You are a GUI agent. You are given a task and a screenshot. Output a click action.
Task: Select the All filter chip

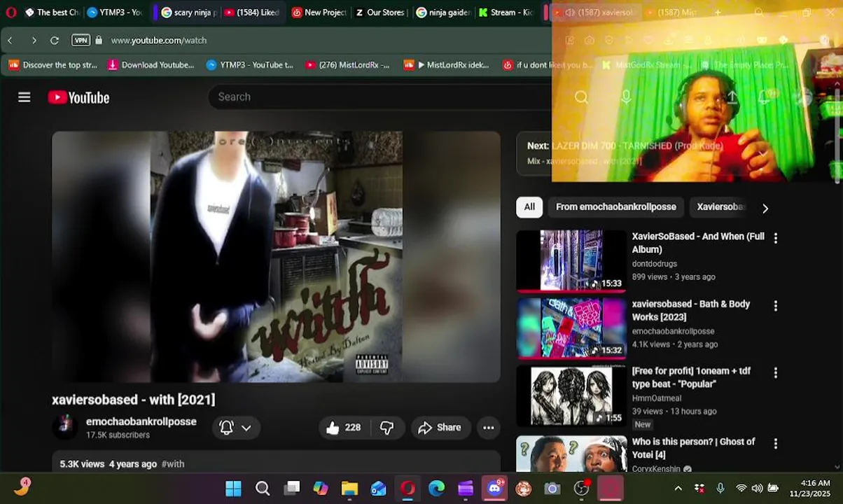[529, 206]
